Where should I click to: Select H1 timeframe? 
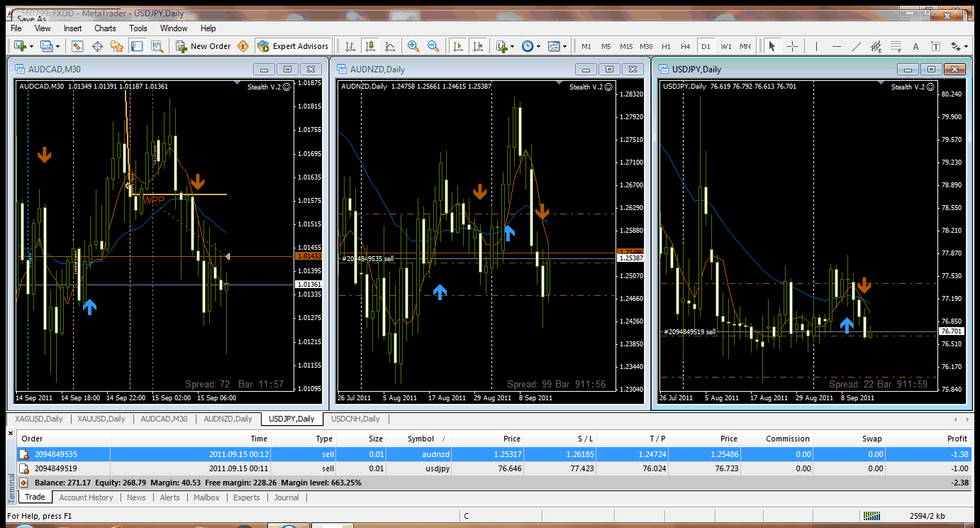[666, 46]
